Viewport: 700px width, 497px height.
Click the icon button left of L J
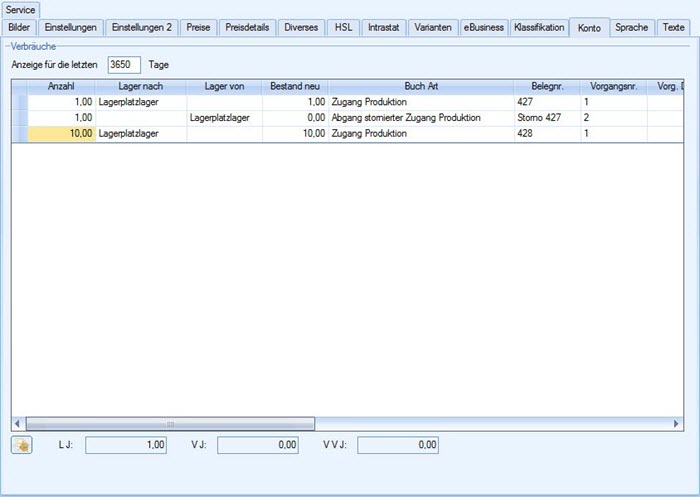21,445
